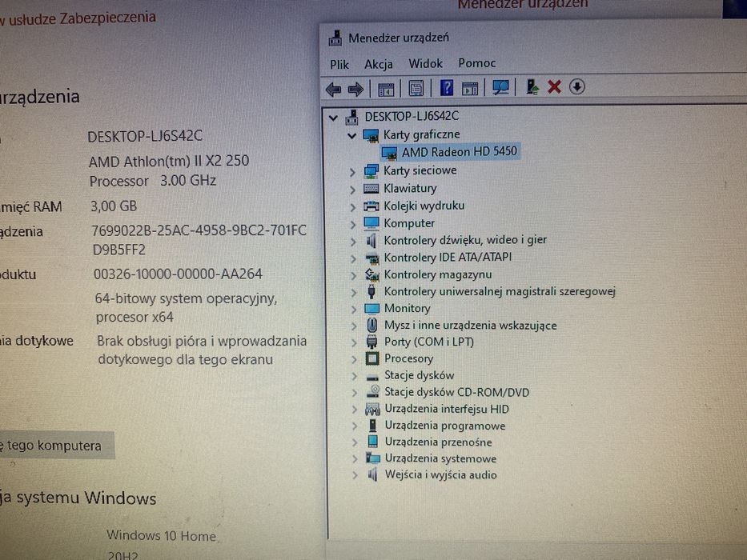Click the blue Help question mark icon
The height and width of the screenshot is (560, 747).
point(447,88)
